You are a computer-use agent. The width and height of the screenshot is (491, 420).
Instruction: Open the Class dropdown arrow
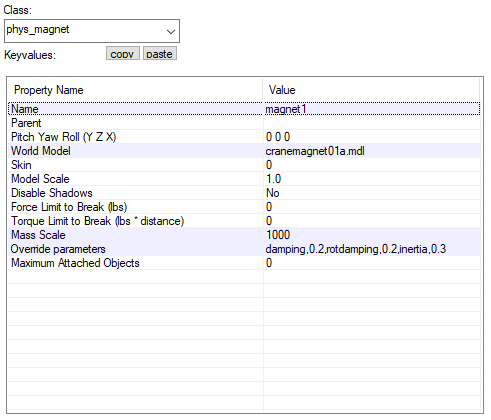[x=171, y=31]
